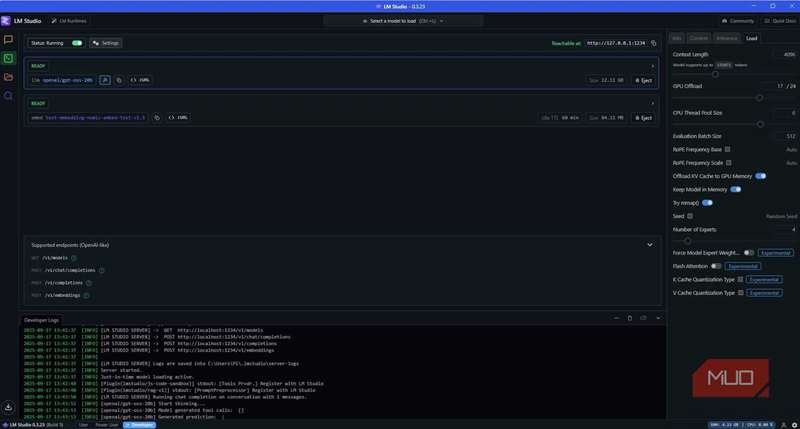Click the GPU Offload slider
Screen dimensions: 800x429
(757, 98)
